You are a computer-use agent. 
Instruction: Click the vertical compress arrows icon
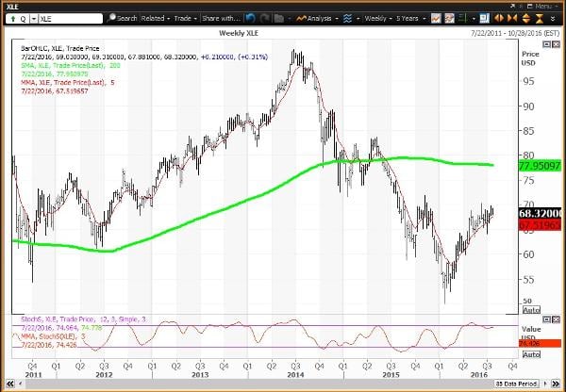540,18
